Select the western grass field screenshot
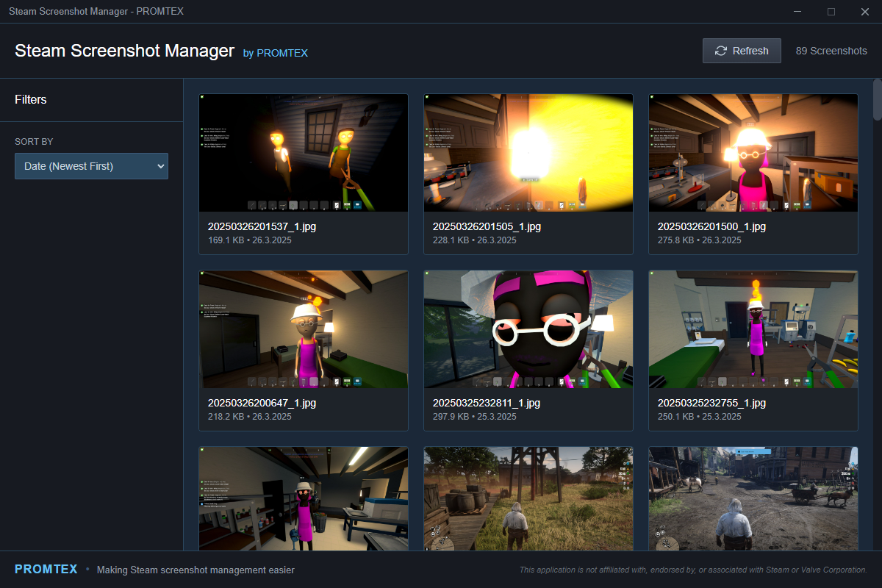 [528, 498]
